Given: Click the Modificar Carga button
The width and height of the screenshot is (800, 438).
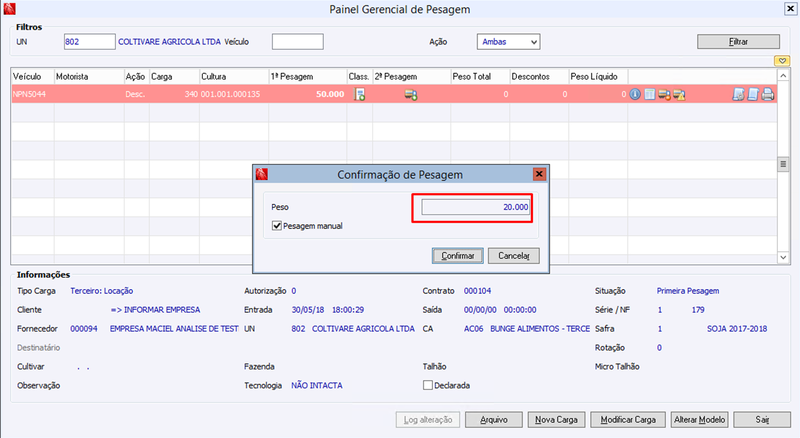Looking at the screenshot, I should coord(628,420).
